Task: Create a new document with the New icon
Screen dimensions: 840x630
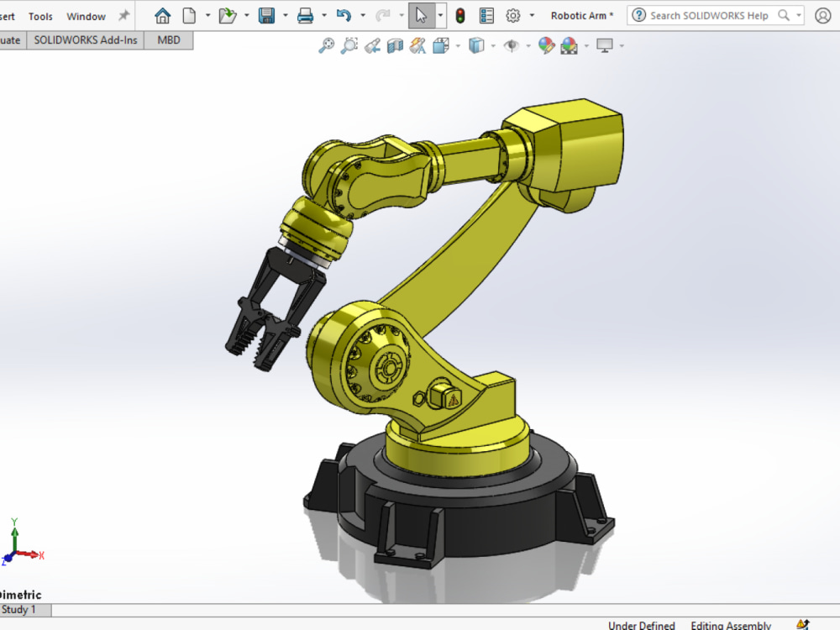Action: [x=189, y=15]
